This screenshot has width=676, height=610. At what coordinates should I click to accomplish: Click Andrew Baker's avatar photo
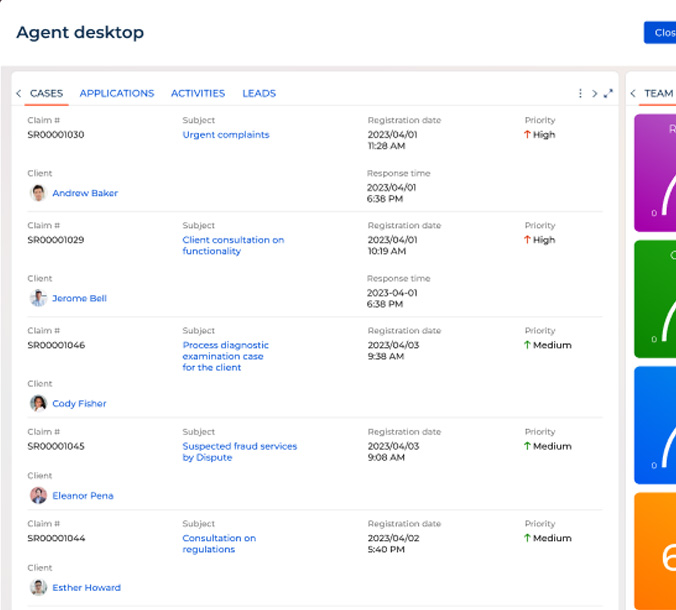[38, 193]
